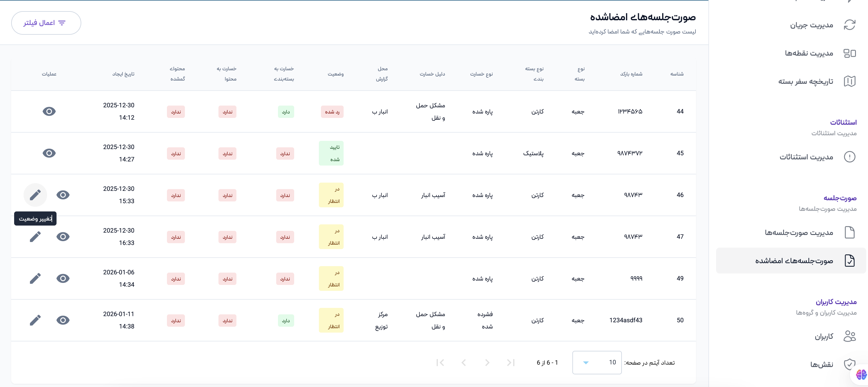Viewport: 868px width, 387px height.
Task: Click the رد شده status badge in row 44
Action: click(332, 112)
